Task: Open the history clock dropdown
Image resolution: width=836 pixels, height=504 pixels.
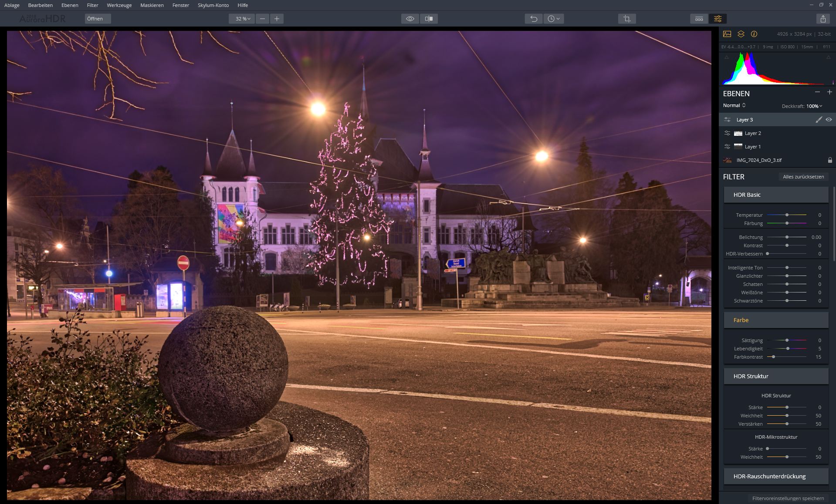Action: click(x=554, y=19)
